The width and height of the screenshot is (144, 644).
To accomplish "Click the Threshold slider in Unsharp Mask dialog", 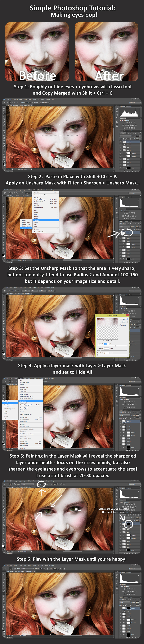I will pos(112,355).
